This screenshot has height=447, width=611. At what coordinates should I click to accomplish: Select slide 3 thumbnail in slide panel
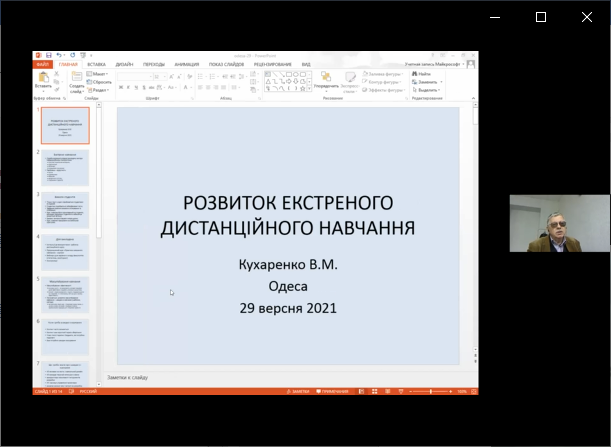tap(65, 211)
